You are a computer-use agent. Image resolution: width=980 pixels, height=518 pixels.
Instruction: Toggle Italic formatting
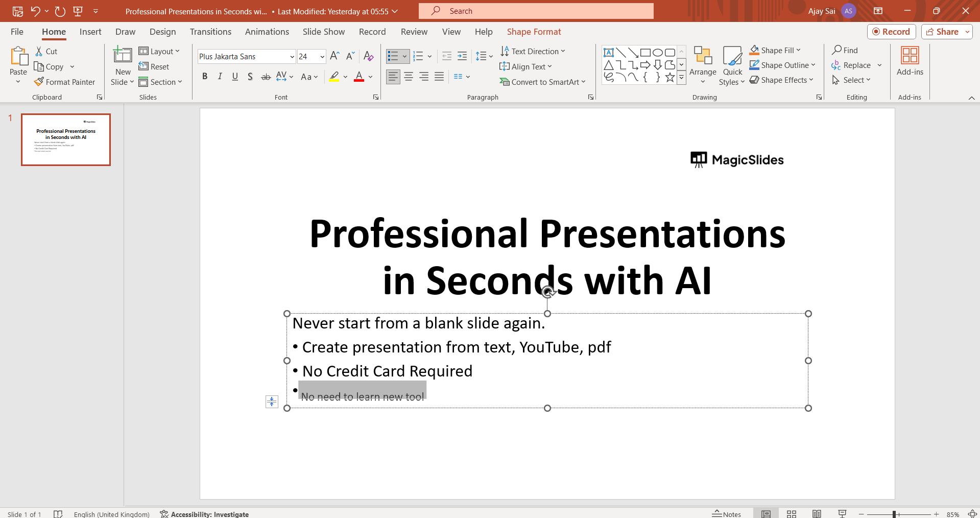pos(220,77)
